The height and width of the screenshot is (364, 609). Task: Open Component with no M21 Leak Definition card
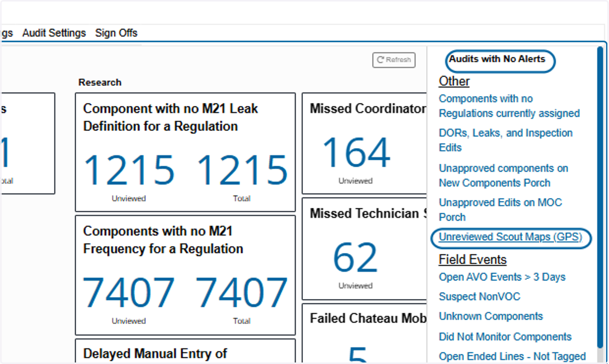tap(185, 152)
